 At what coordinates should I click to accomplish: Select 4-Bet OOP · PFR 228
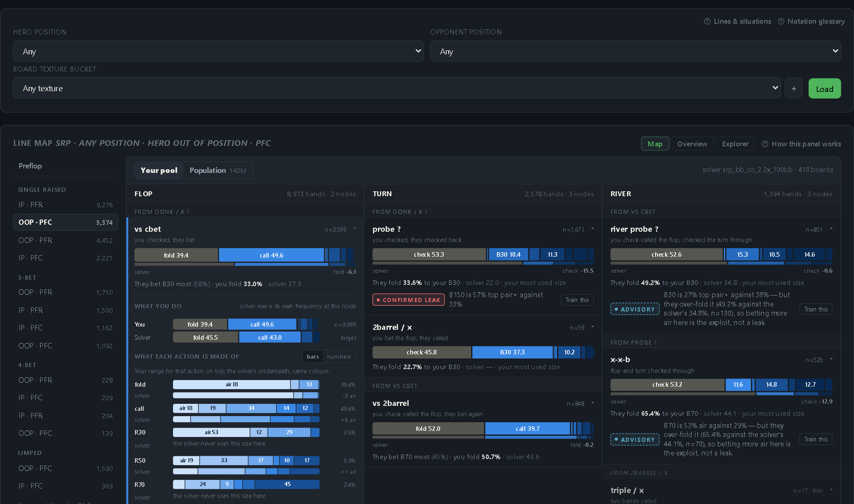[x=65, y=380]
